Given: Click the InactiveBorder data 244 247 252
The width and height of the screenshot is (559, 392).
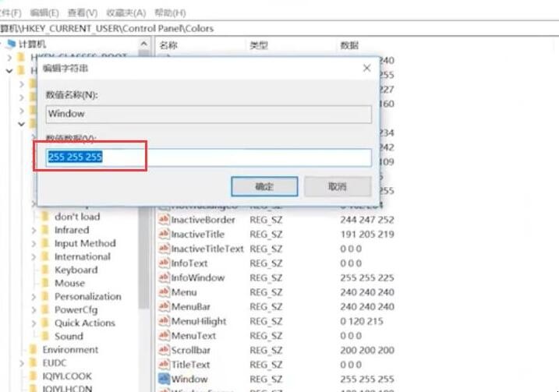Looking at the screenshot, I should [x=367, y=220].
